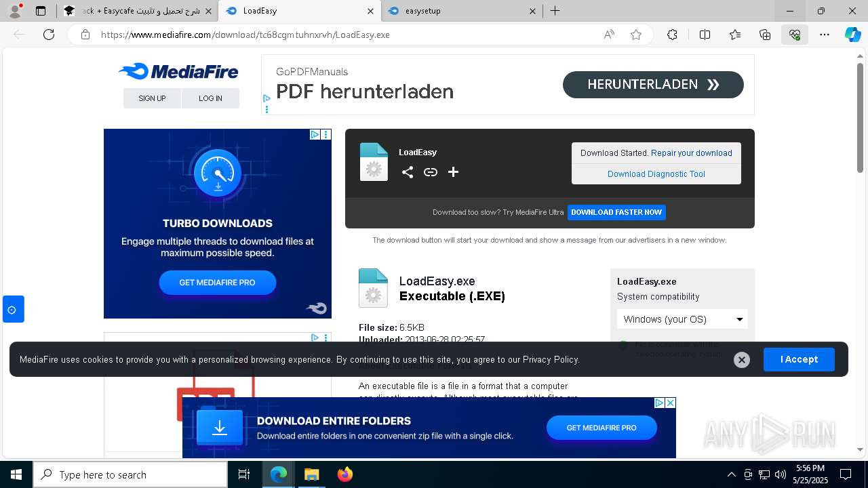Close the LoadEasy tab
This screenshot has height=488, width=868.
pyautogui.click(x=370, y=11)
